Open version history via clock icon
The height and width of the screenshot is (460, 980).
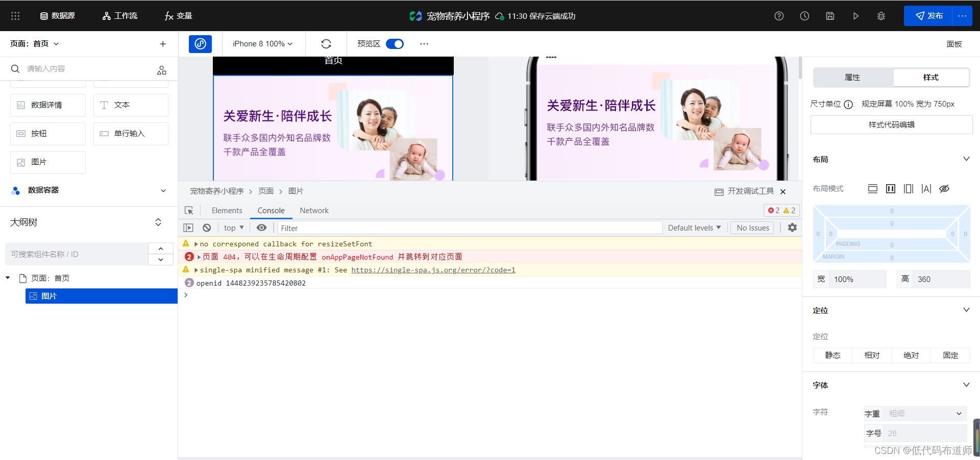[x=804, y=16]
